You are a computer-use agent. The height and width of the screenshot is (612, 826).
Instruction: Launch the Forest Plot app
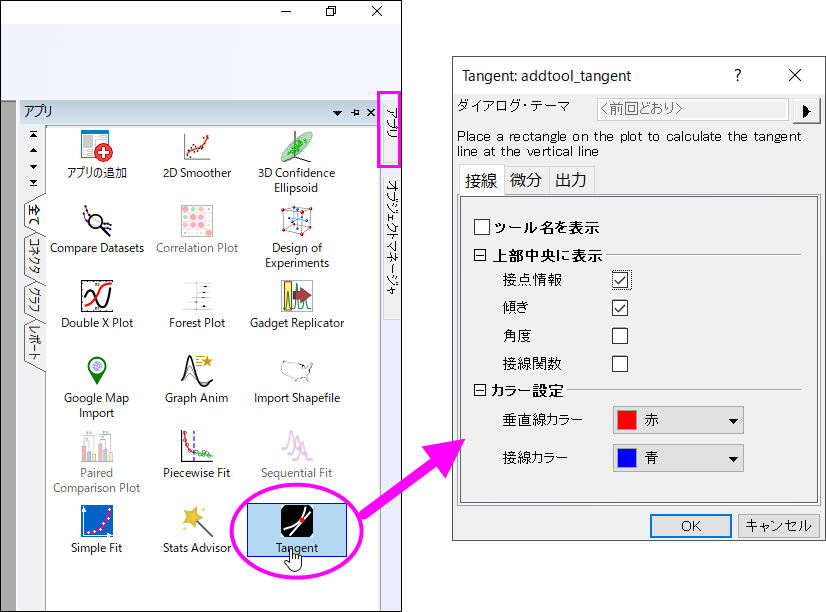point(196,305)
